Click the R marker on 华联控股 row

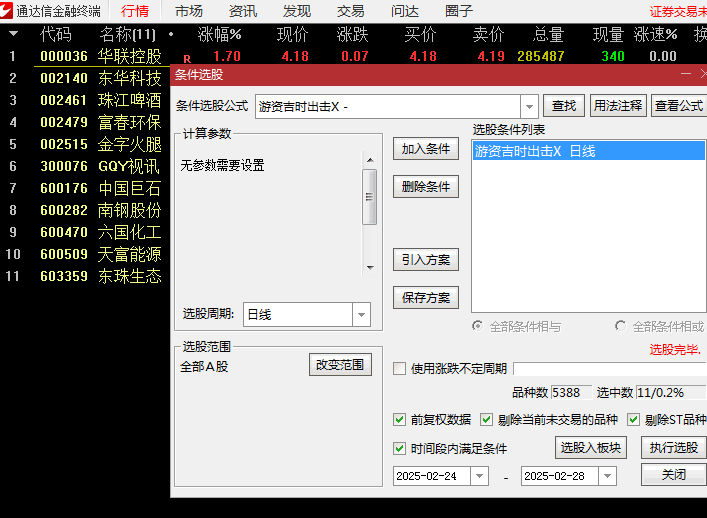(187, 59)
